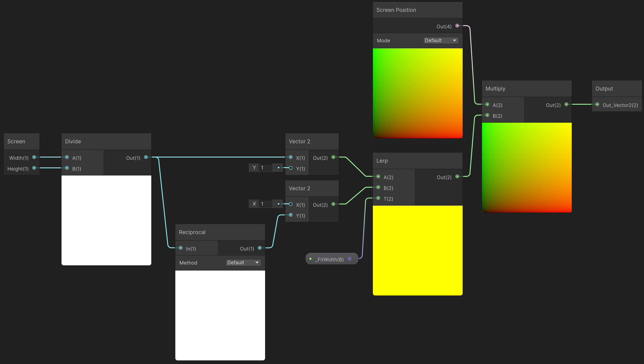Click the Screen Width(1) output port
This screenshot has height=364, width=644.
(x=34, y=157)
